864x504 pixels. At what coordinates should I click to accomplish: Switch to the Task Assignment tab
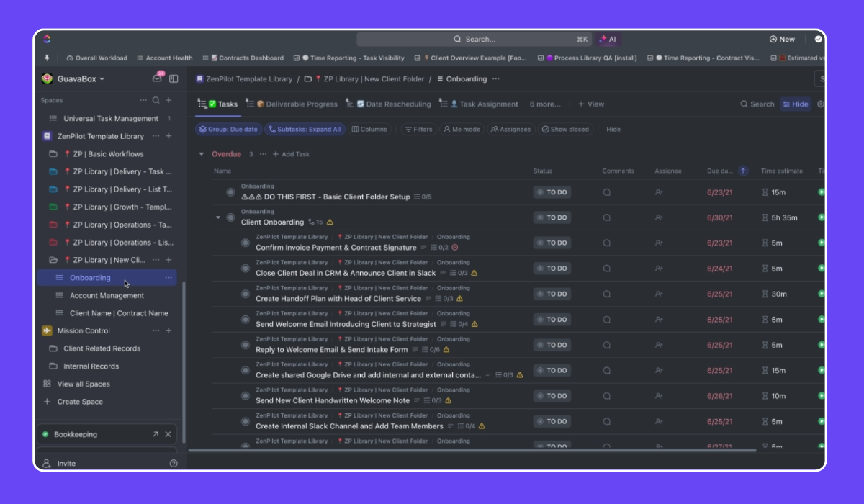point(484,104)
